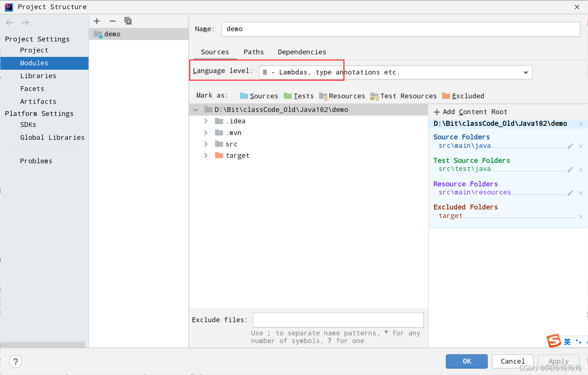Switch Sogou input language with 英 indicator
This screenshot has height=375, width=588.
click(x=567, y=342)
